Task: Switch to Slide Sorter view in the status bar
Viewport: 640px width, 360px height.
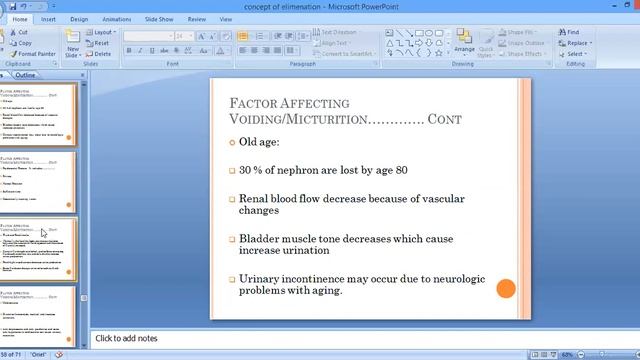Action: (x=544, y=355)
